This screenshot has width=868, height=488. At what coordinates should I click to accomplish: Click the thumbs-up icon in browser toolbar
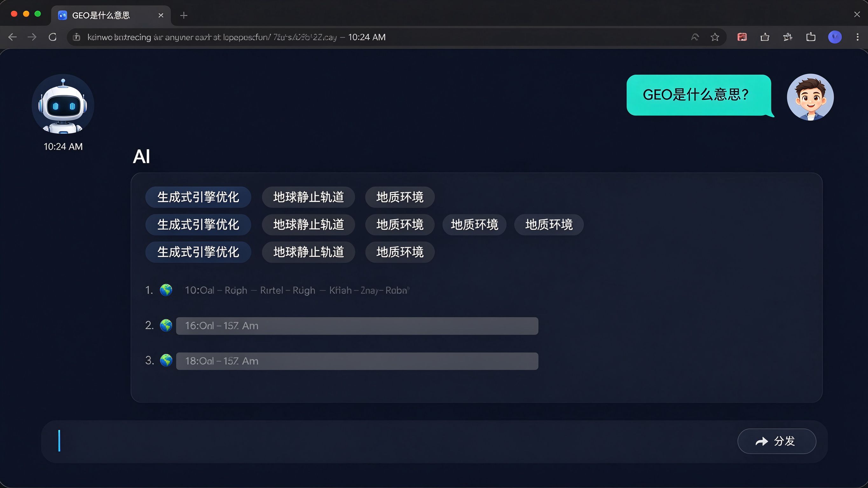coord(765,37)
